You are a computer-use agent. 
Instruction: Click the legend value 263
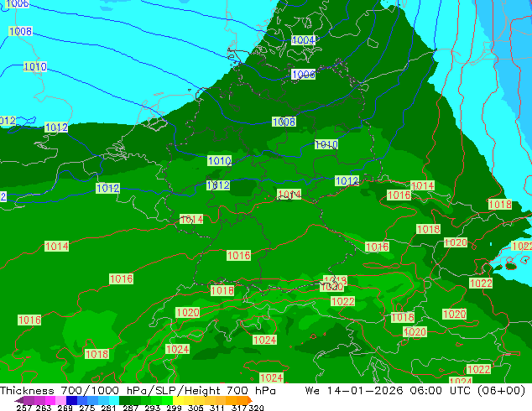pos(43,408)
